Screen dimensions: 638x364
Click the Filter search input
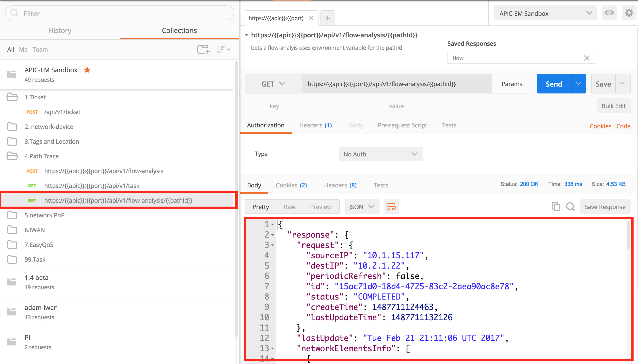119,13
